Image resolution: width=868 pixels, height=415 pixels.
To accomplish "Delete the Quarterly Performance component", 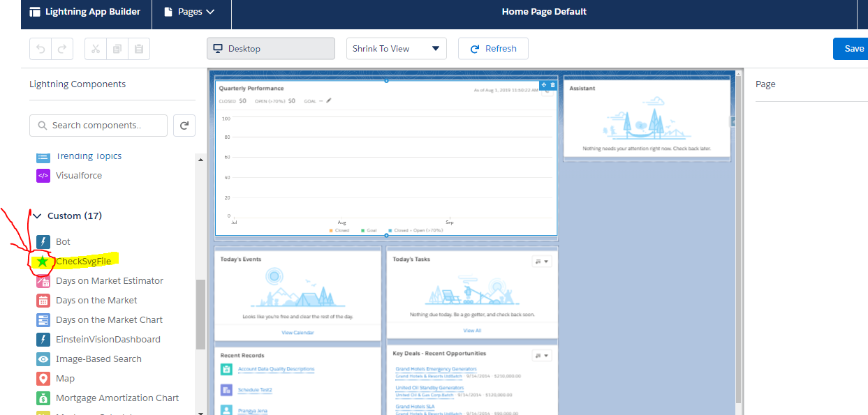I will tap(552, 85).
